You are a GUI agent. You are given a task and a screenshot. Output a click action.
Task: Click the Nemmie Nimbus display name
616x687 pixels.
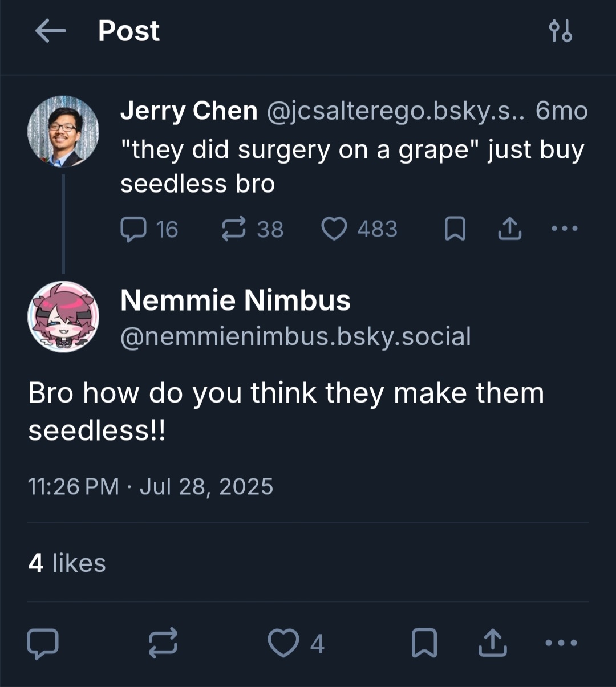[235, 300]
